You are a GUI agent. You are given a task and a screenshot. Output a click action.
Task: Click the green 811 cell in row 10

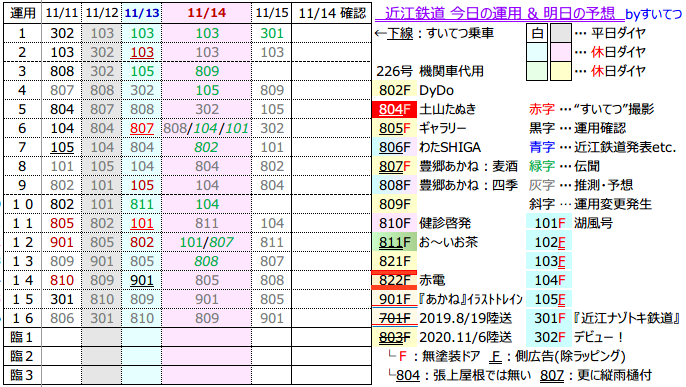click(142, 204)
